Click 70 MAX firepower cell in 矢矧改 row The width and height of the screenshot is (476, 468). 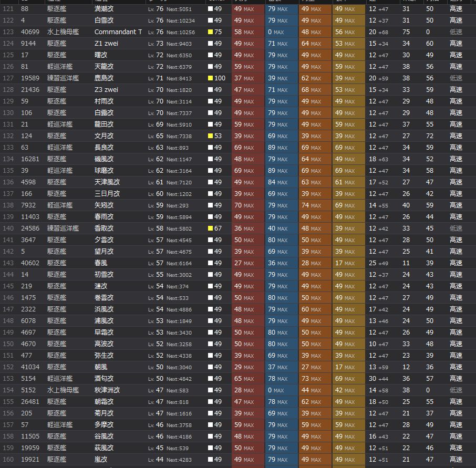coord(247,205)
